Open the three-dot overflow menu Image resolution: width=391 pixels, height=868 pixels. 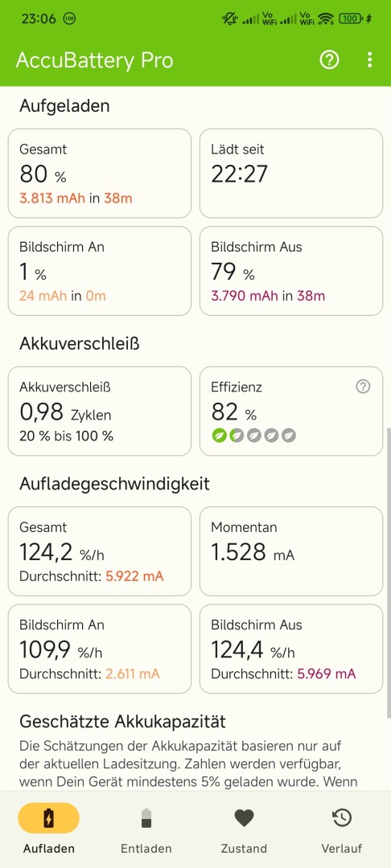coord(369,59)
